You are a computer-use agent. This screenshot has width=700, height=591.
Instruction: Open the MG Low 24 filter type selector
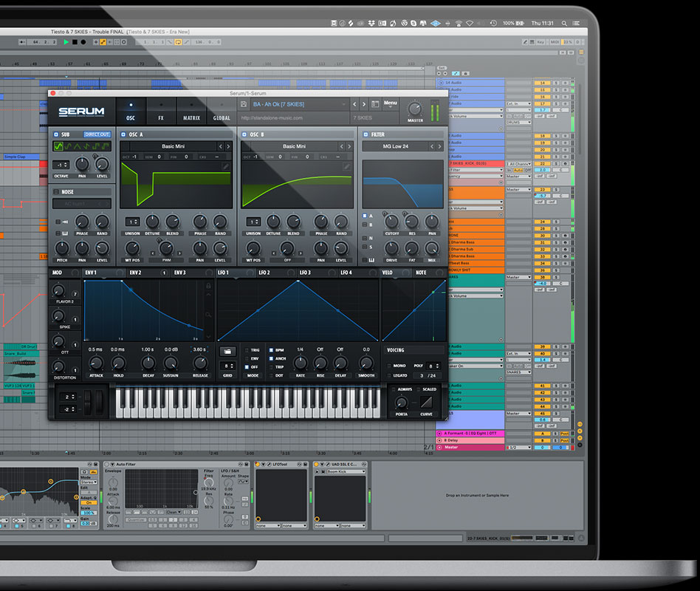coord(396,146)
